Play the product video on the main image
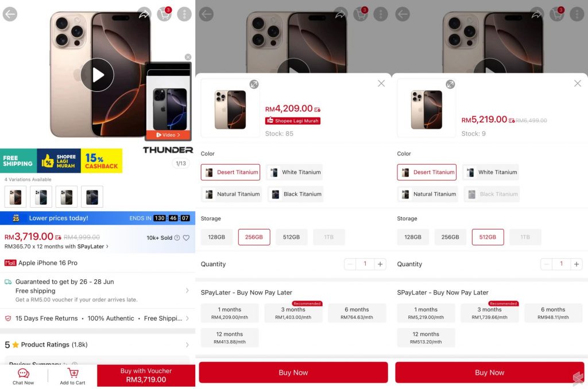 click(x=97, y=75)
